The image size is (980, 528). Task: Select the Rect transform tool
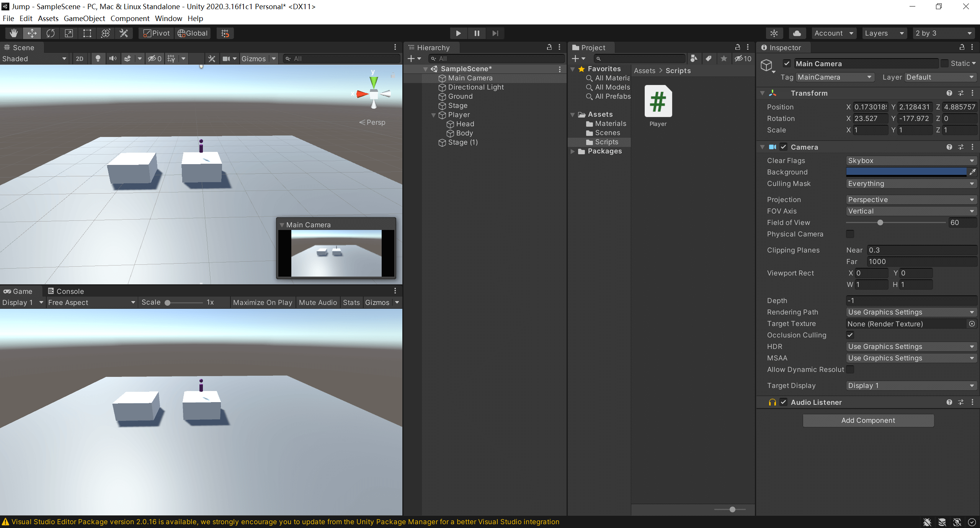pyautogui.click(x=87, y=33)
